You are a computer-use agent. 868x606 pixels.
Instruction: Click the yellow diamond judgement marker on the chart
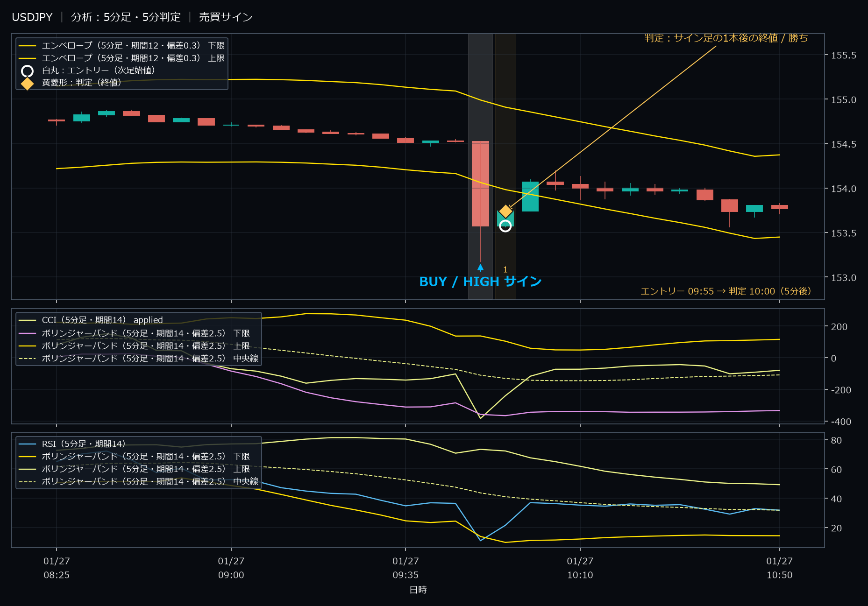pyautogui.click(x=505, y=211)
